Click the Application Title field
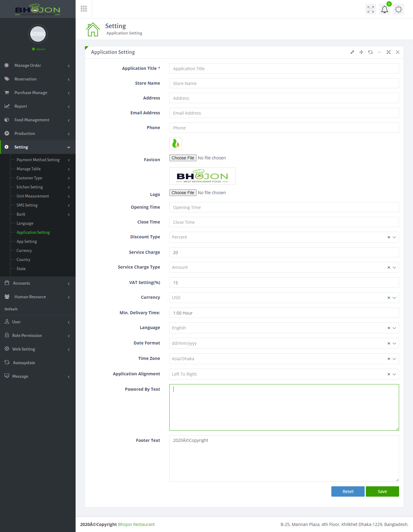The image size is (413, 532). coord(284,68)
